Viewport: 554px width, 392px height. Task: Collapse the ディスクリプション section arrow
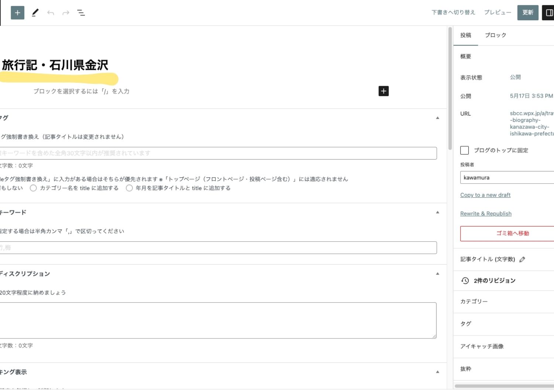pos(437,274)
